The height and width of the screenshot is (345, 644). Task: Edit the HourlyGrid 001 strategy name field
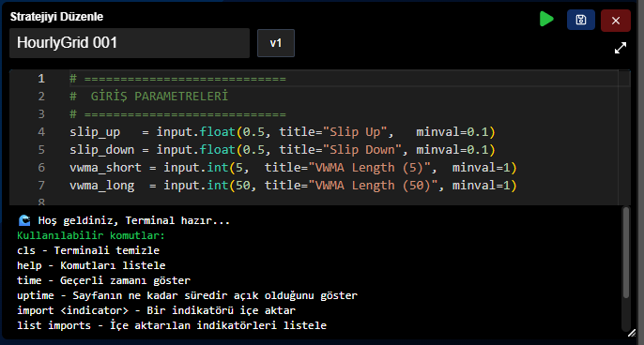click(x=130, y=43)
